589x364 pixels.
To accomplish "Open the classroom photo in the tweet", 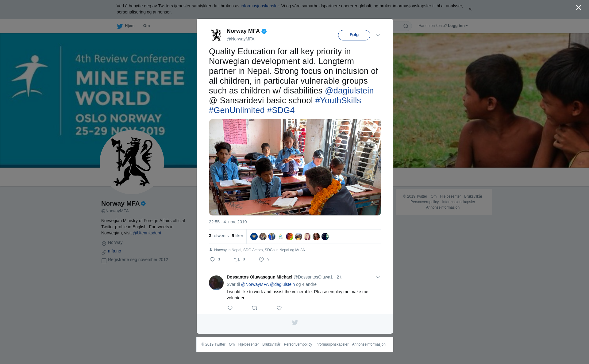I will (x=295, y=167).
